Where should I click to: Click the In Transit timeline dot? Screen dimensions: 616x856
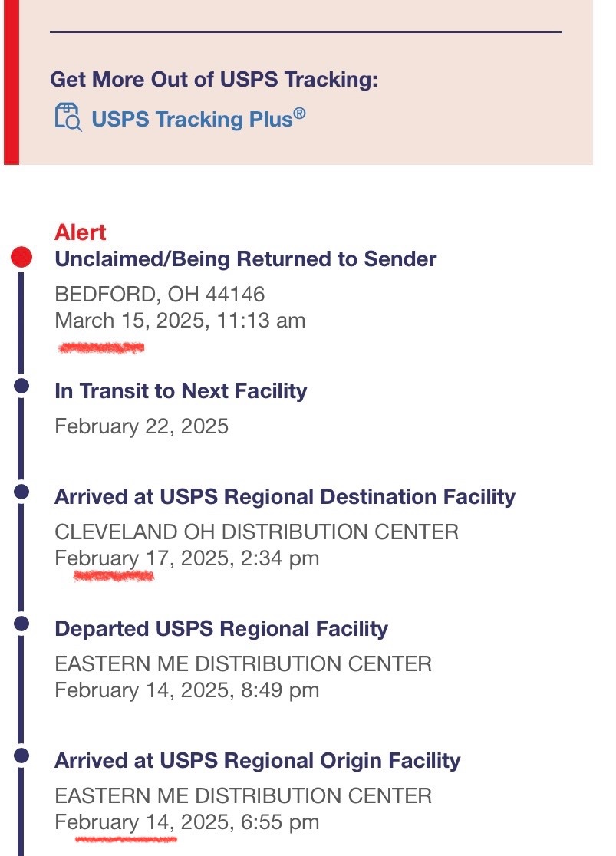coord(21,386)
